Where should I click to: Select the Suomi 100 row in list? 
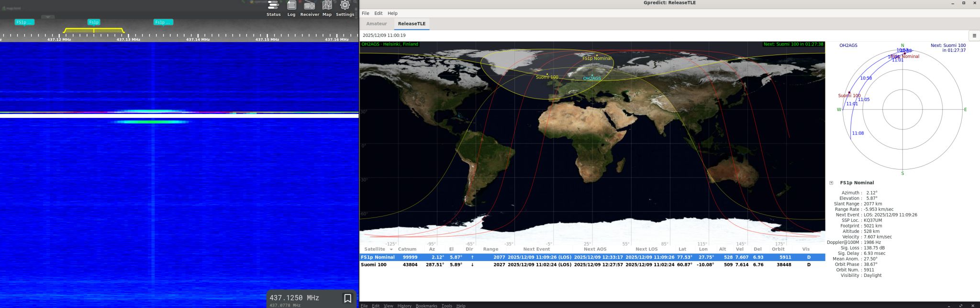point(592,264)
